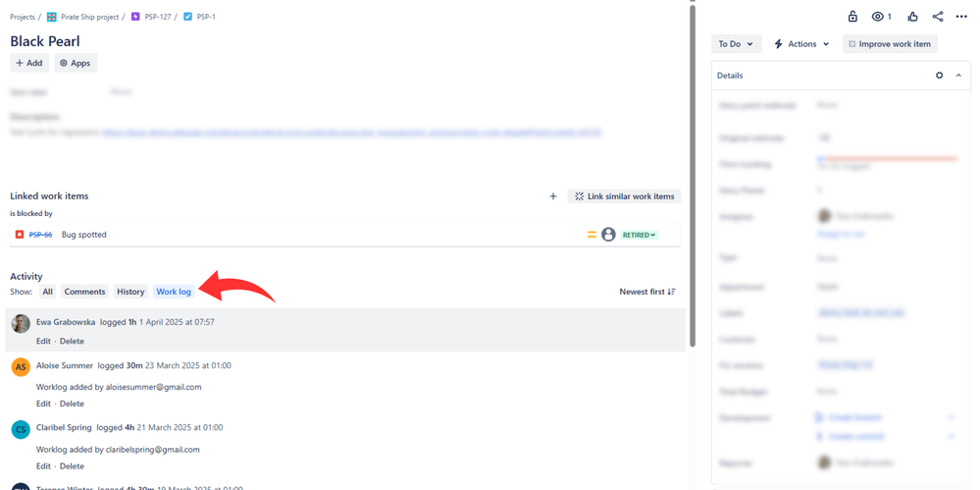Select the Work log tab
This screenshot has height=490, width=980.
coord(174,292)
